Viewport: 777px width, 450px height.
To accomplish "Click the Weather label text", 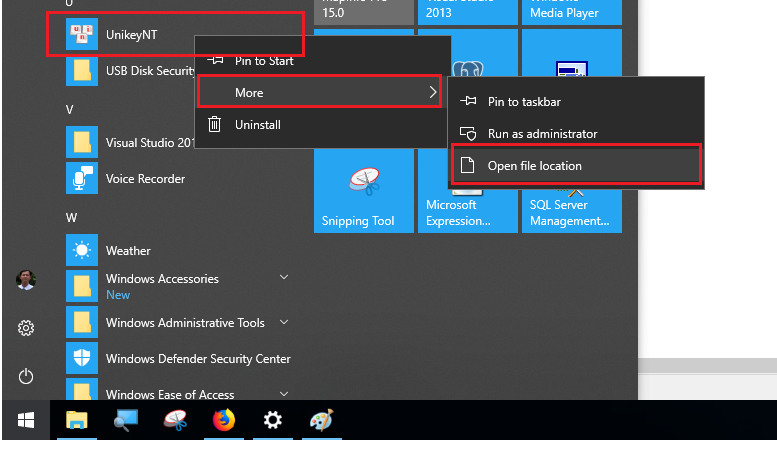I will (x=128, y=250).
